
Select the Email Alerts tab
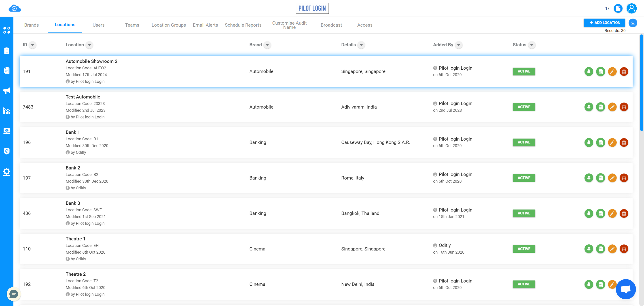[205, 25]
